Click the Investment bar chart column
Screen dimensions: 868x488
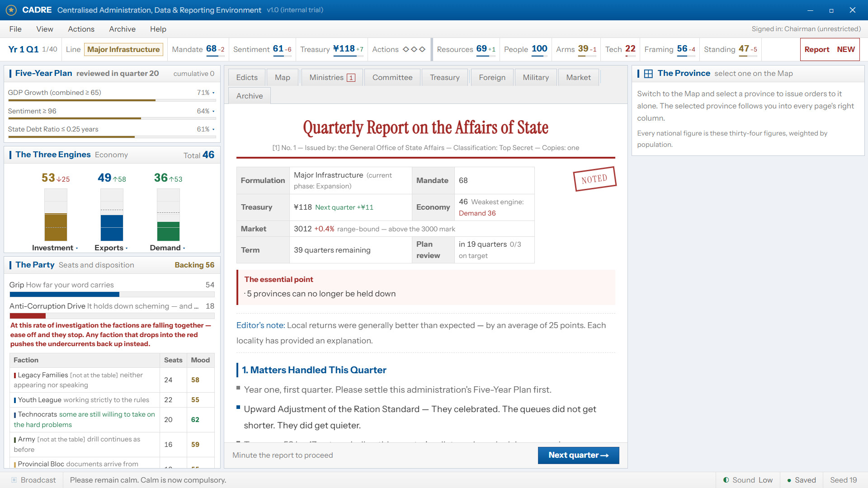pyautogui.click(x=56, y=215)
